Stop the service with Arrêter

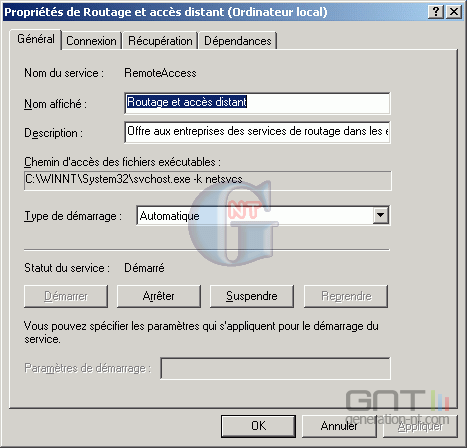coord(159,296)
